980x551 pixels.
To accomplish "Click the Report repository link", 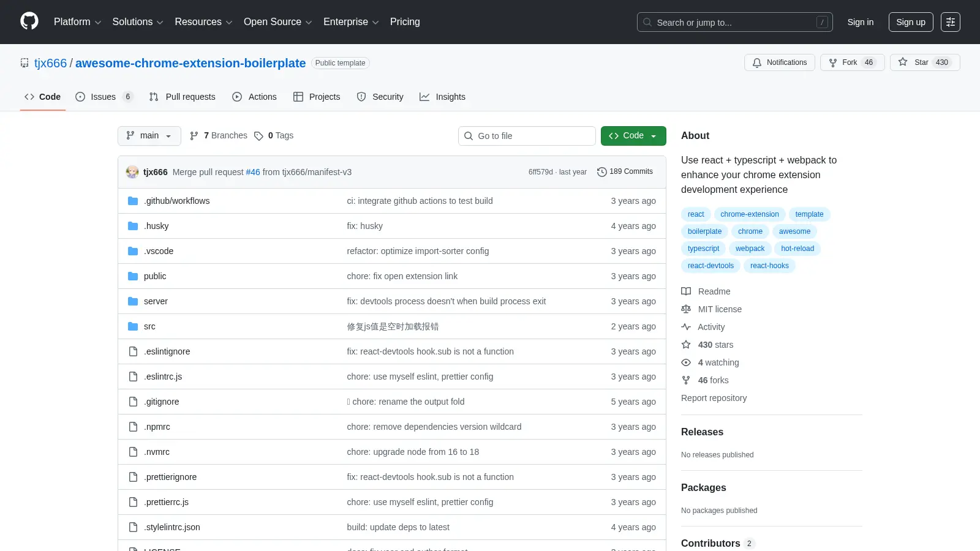I will point(714,398).
